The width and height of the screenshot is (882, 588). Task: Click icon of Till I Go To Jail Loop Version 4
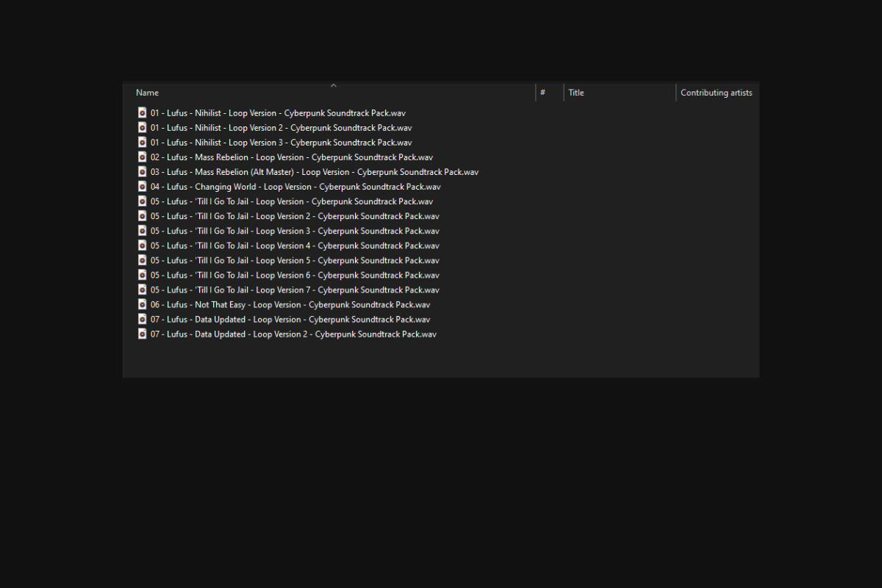(143, 245)
